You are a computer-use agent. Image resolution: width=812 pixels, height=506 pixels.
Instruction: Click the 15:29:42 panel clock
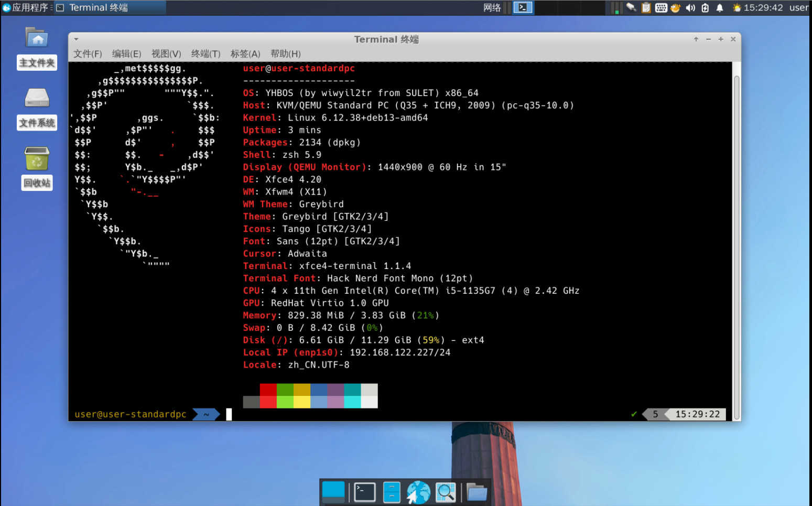pos(763,7)
